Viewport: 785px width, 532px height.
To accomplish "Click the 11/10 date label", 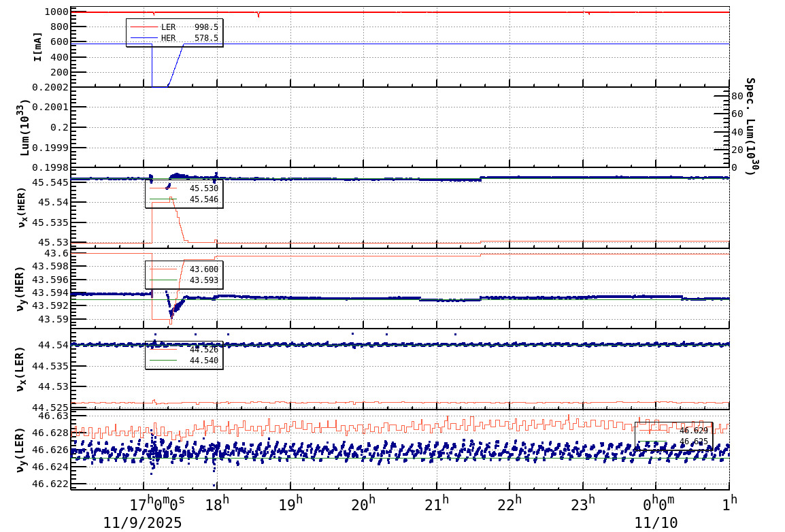I will coord(656,522).
